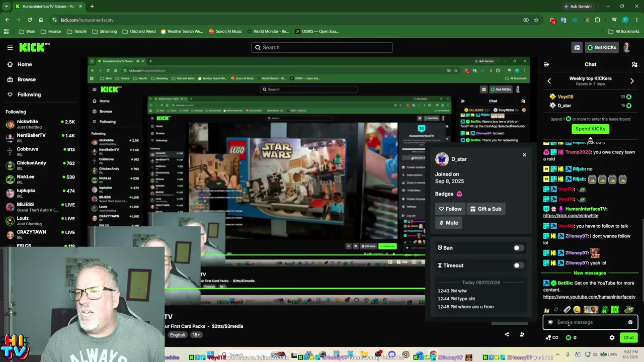The image size is (644, 362).
Task: Open Chrome extensions puzzle icon
Action: [x=597, y=20]
